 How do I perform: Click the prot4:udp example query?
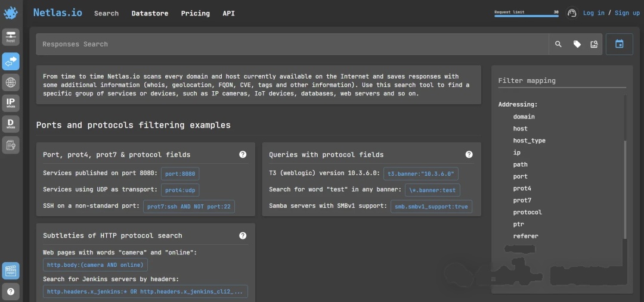pos(180,190)
